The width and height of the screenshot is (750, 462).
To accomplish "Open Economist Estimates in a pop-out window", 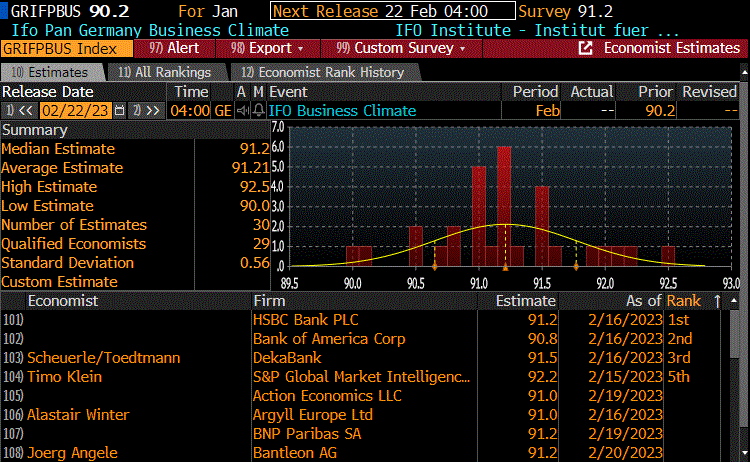I will [585, 48].
